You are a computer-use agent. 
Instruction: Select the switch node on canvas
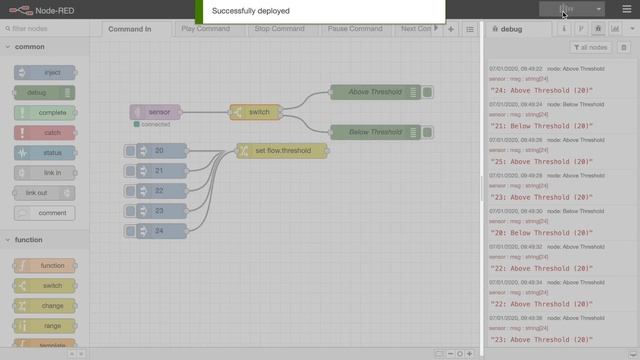click(x=256, y=112)
